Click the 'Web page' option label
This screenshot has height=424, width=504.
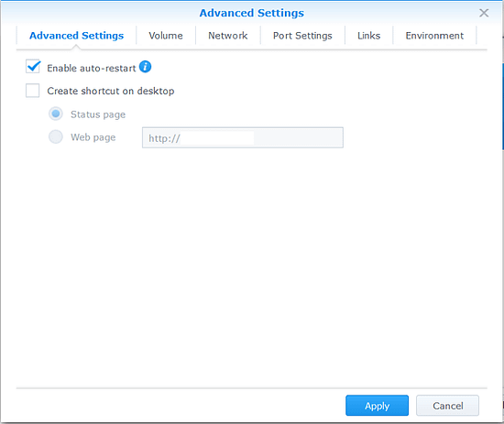pos(93,137)
